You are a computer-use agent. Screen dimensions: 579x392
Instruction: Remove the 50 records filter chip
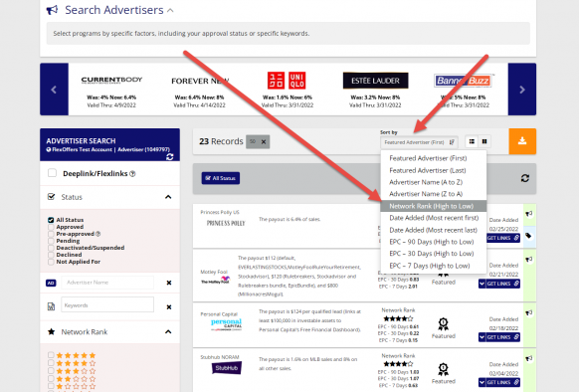(x=264, y=142)
